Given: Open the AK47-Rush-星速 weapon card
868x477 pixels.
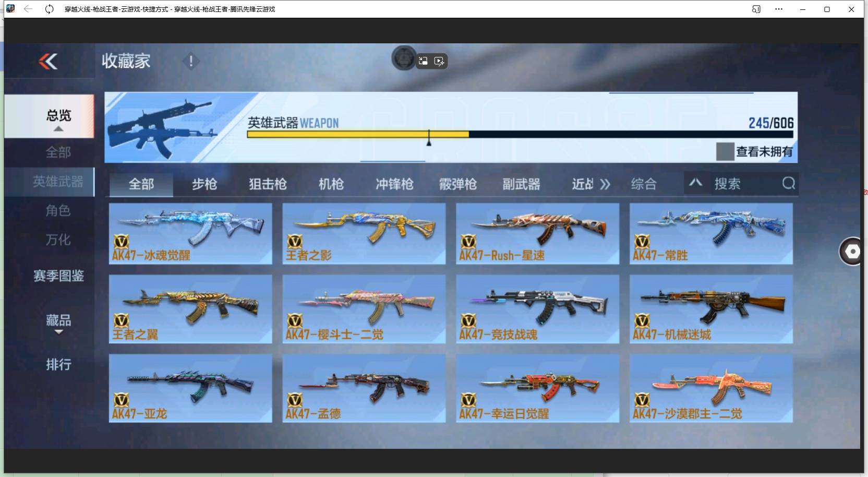Looking at the screenshot, I should pyautogui.click(x=538, y=233).
